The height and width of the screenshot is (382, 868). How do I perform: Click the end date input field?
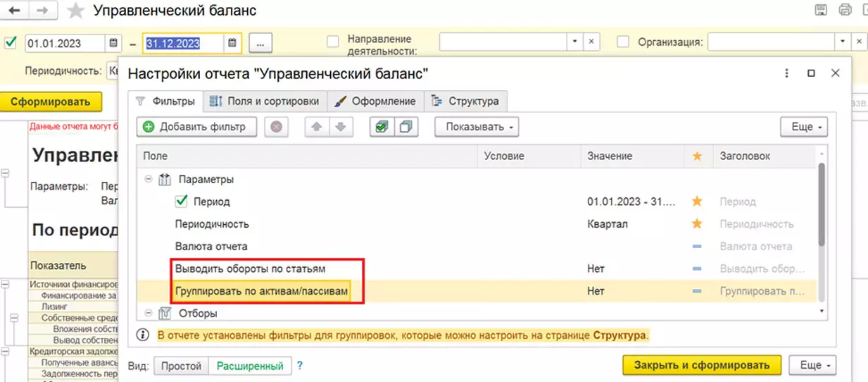tap(184, 43)
